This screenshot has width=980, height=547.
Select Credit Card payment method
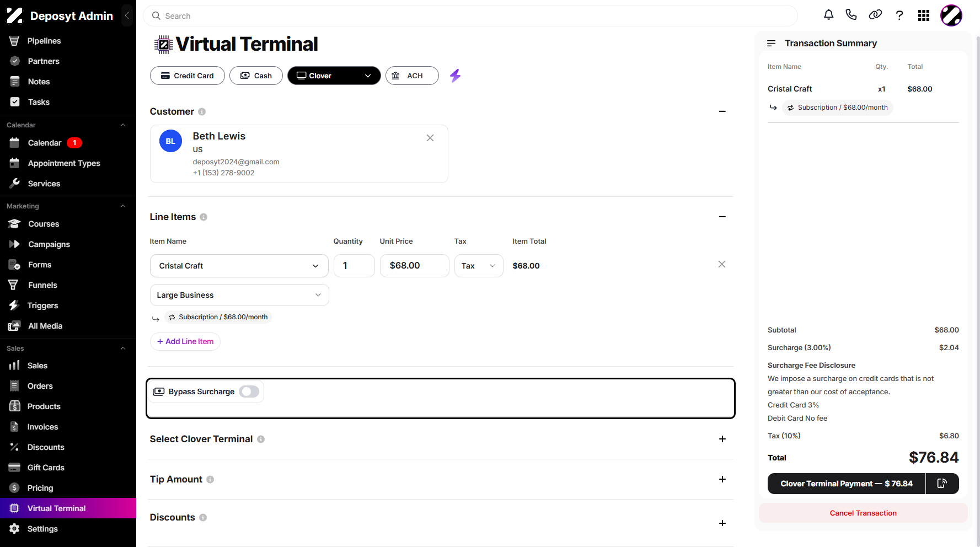[188, 76]
